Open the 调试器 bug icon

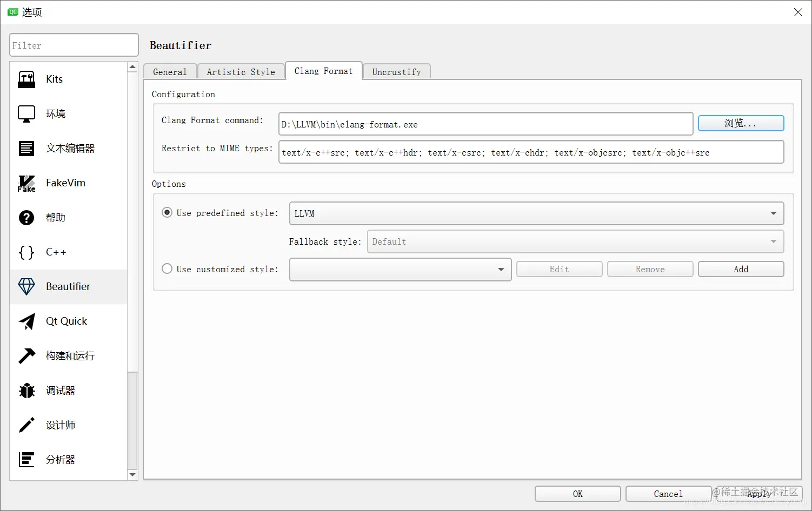tap(26, 391)
